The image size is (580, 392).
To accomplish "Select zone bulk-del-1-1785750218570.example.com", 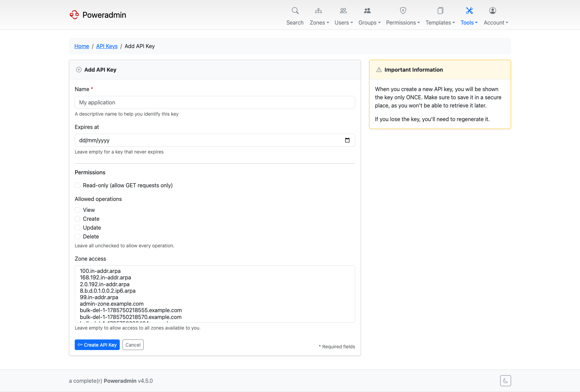I will (215, 317).
